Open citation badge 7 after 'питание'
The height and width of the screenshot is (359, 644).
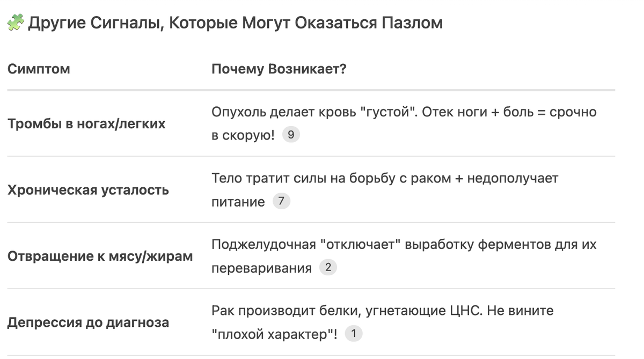[281, 202]
